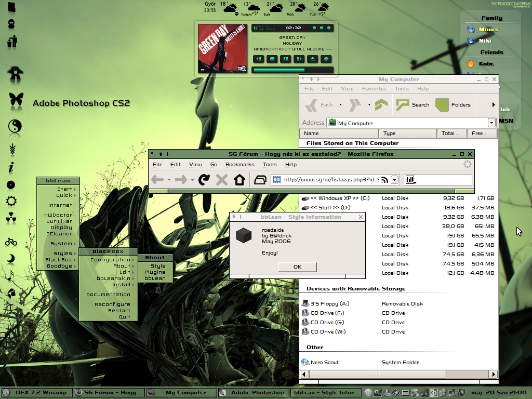
Task: Choose CCleaner from the bbLean menu
Action: [x=58, y=234]
